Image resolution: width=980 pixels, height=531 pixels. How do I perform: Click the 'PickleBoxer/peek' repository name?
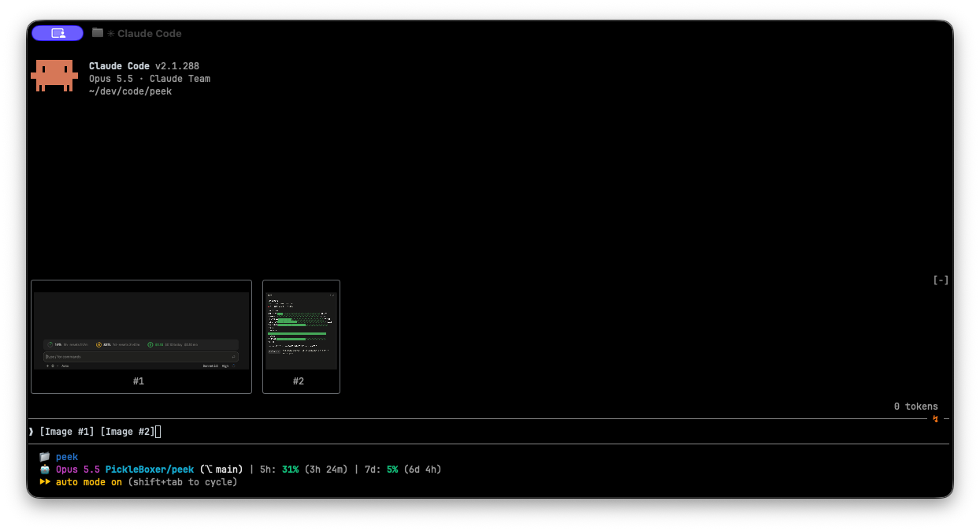[x=150, y=470]
